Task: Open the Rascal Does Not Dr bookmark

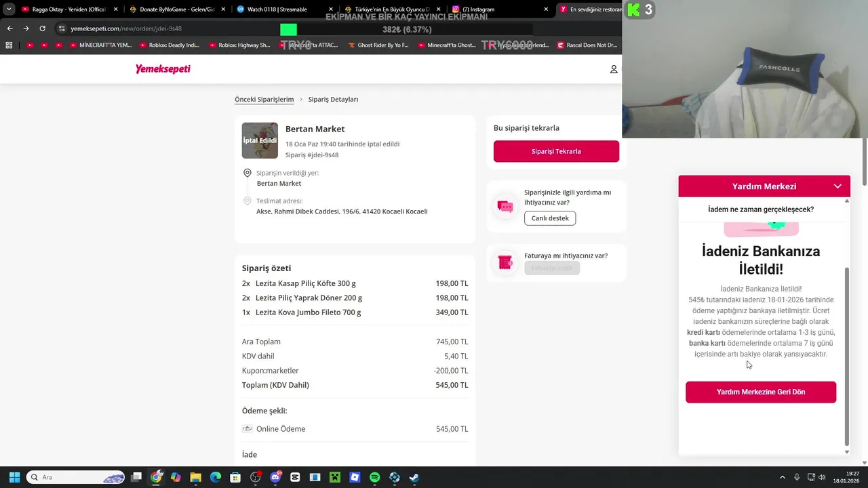Action: pos(587,45)
